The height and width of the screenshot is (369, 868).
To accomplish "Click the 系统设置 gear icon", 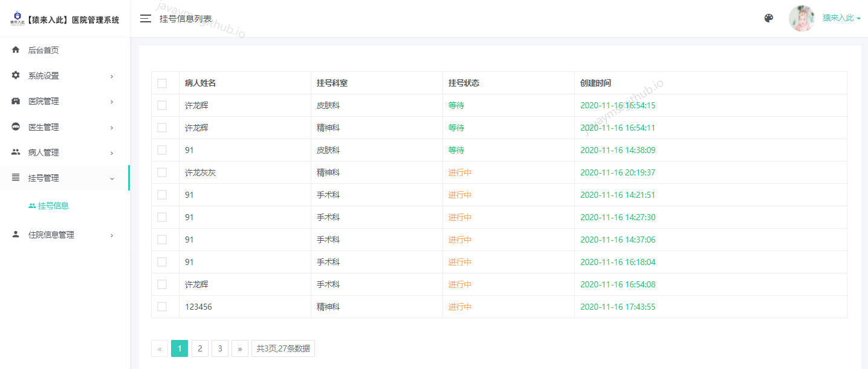I will tap(16, 75).
